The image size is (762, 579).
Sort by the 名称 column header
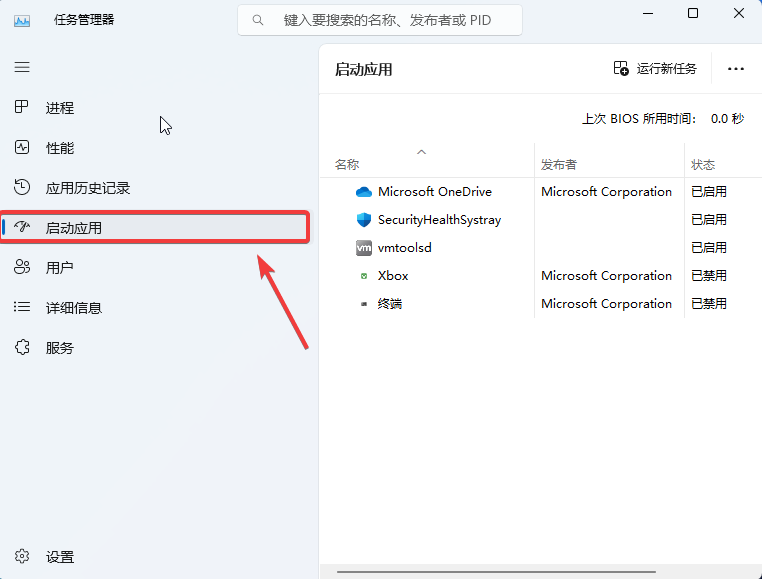click(x=347, y=165)
